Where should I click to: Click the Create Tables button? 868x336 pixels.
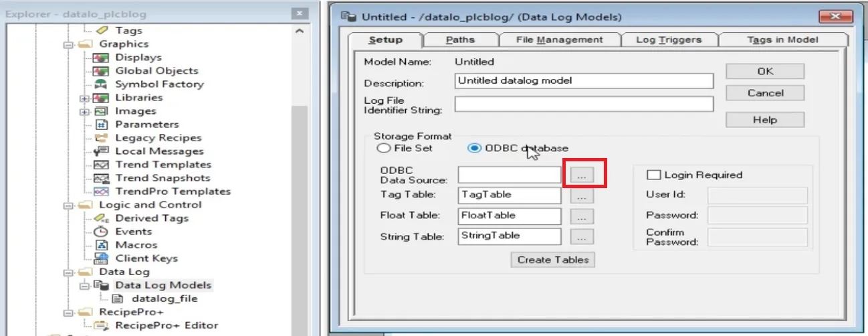pos(553,260)
